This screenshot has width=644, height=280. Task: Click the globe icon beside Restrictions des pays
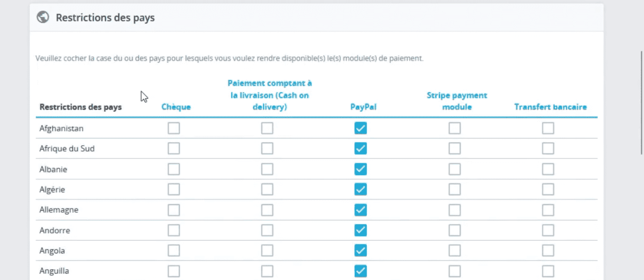(x=43, y=18)
